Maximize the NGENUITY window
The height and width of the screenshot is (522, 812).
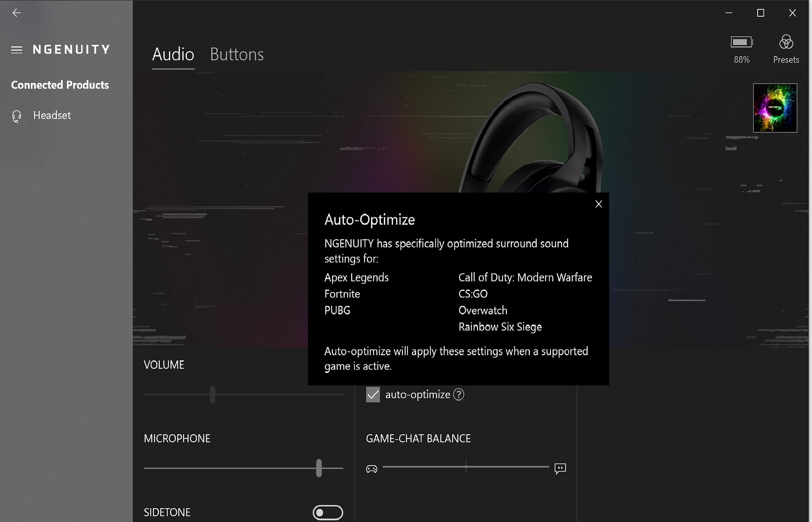click(x=760, y=13)
